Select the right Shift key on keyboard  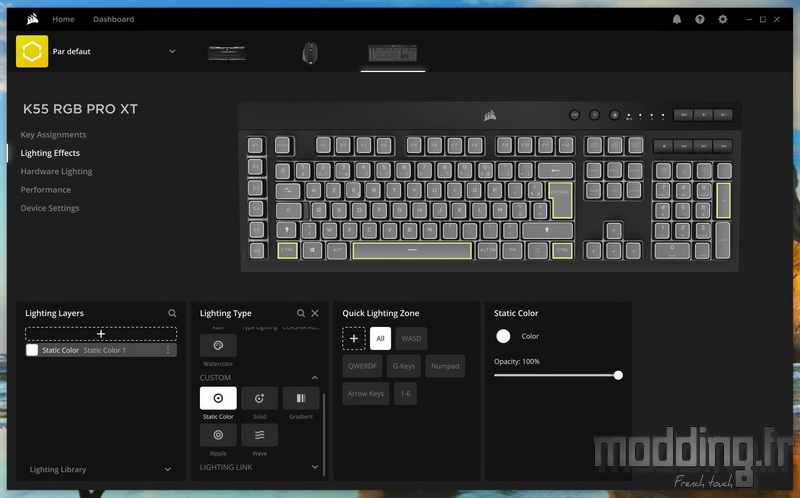coord(547,230)
